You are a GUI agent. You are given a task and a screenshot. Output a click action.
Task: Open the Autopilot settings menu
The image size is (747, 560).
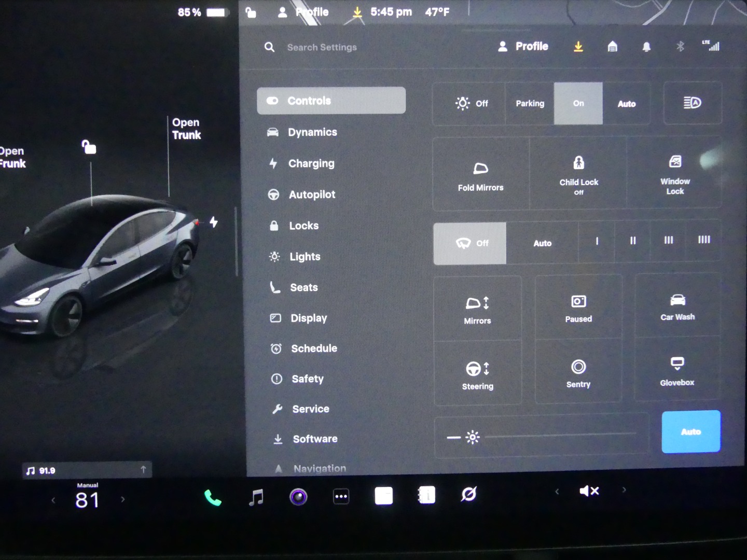coord(312,195)
